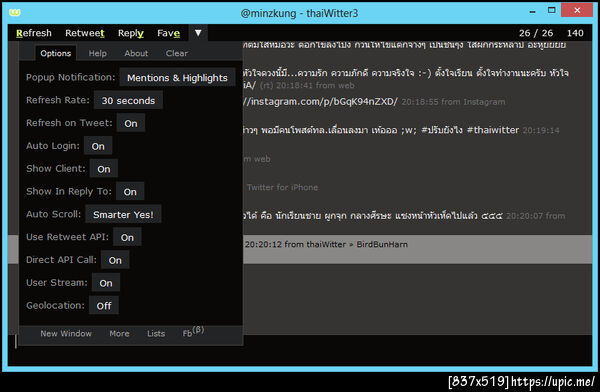This screenshot has height=392, width=600.
Task: Click the tweet input field at bottom
Action: (300, 350)
